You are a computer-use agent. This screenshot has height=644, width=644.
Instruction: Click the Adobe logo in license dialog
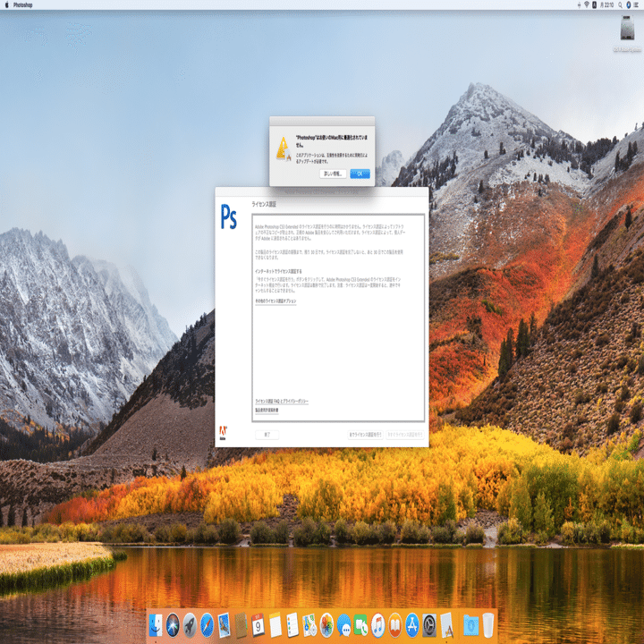point(223,433)
